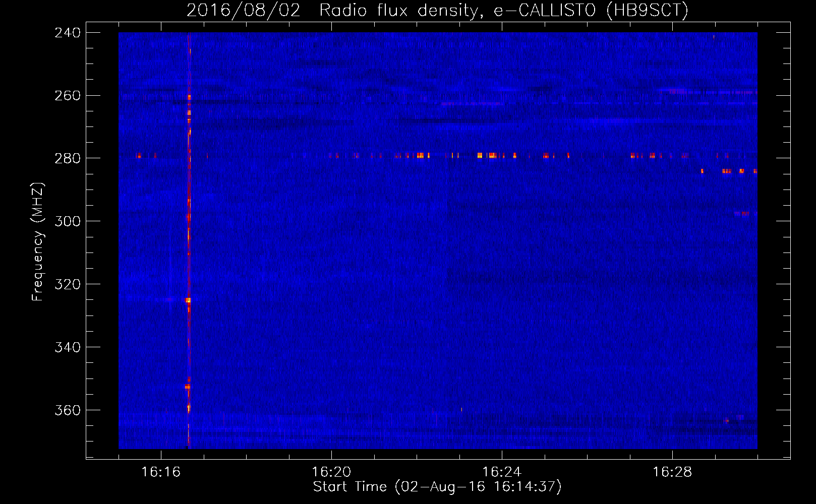
Task: Click the 260 frequency tick label
Action: point(68,96)
